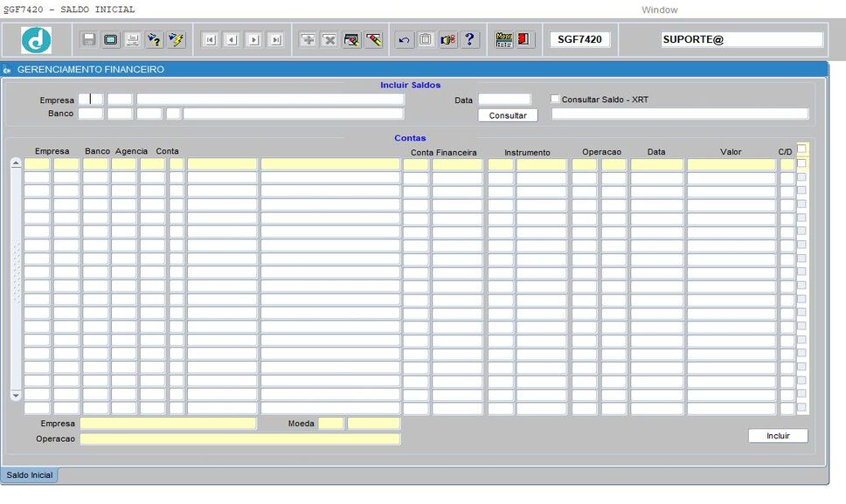846x504 pixels.
Task: Click the Insert Record plus icon
Action: tap(308, 39)
